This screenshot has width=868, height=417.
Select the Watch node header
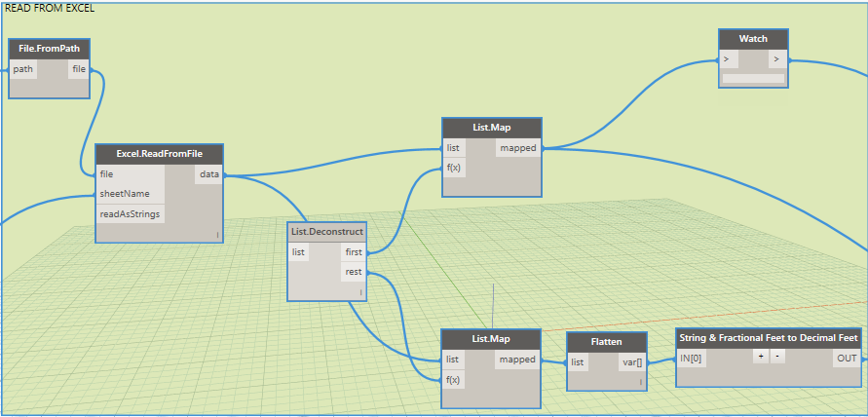pos(753,39)
